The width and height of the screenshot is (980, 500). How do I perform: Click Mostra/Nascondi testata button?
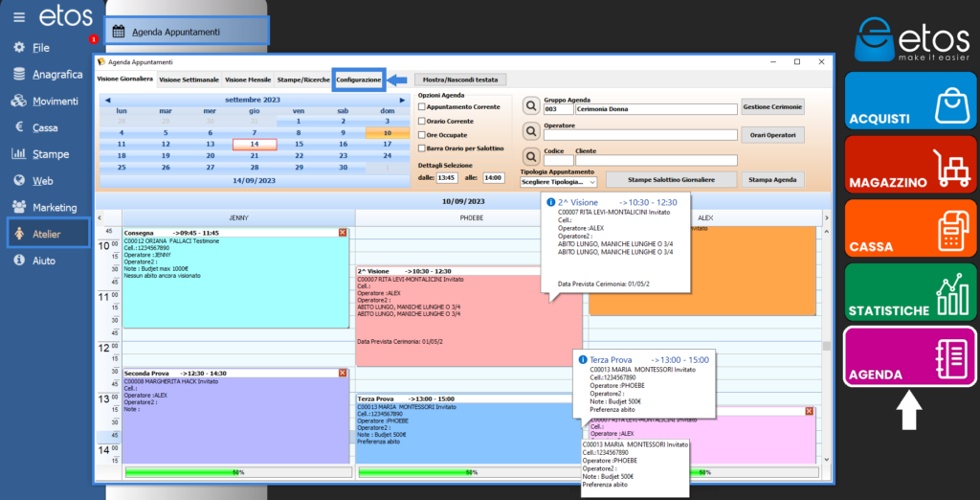tap(460, 80)
